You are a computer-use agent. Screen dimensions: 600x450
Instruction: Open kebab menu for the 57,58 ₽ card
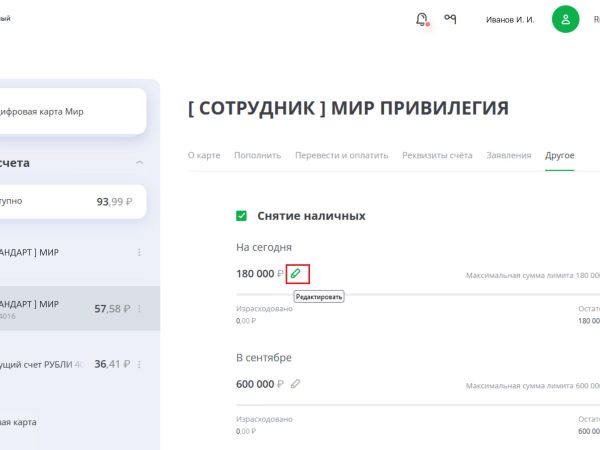139,308
